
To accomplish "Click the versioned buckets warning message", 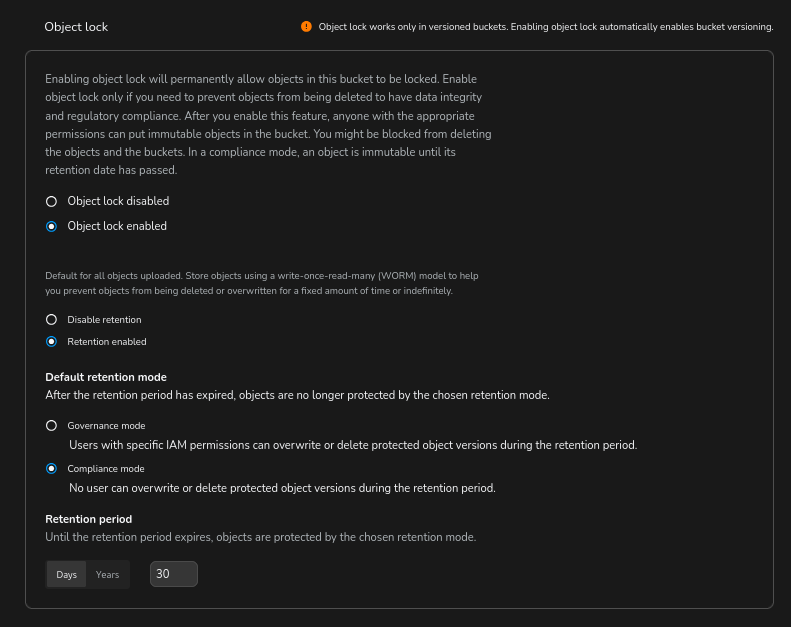I will pyautogui.click(x=546, y=27).
